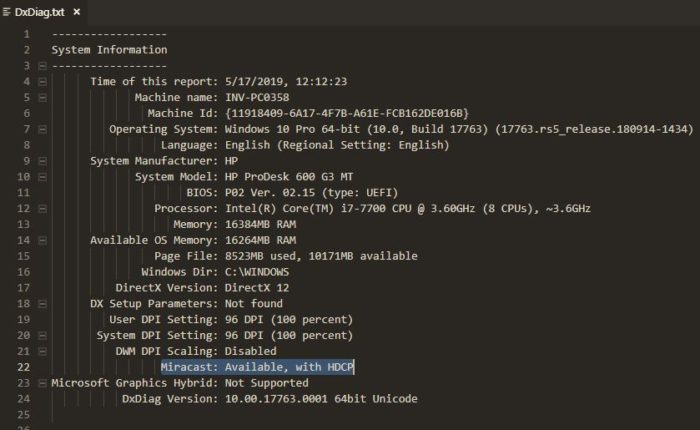Click line number 1 in the gutter

click(x=27, y=34)
